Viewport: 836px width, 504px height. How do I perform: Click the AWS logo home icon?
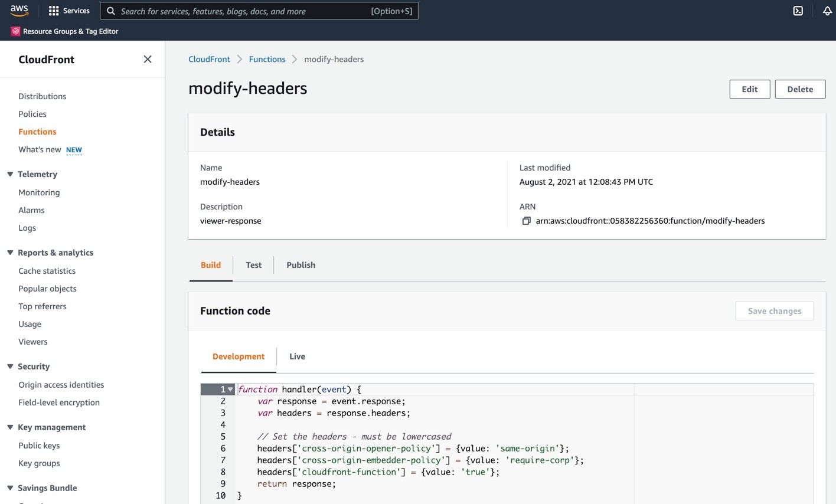click(x=19, y=11)
